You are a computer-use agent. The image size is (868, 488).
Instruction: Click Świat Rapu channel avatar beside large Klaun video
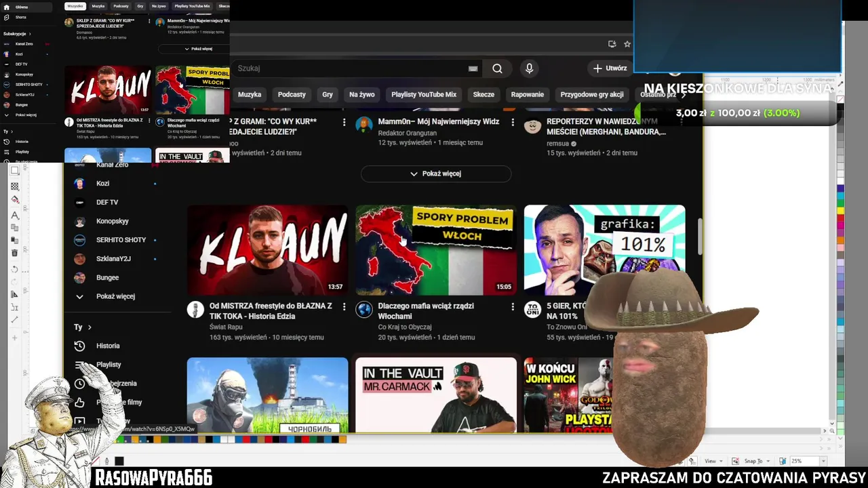point(195,310)
